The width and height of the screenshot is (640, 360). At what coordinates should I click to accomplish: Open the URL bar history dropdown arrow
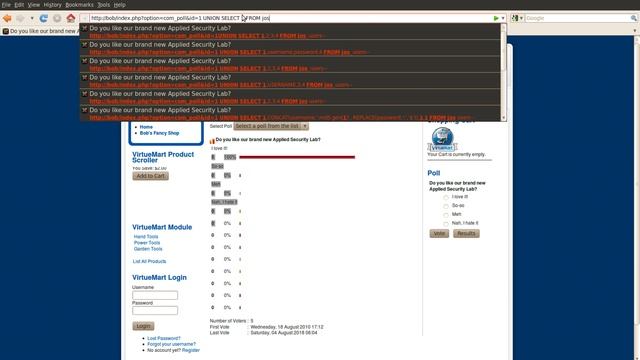(503, 18)
